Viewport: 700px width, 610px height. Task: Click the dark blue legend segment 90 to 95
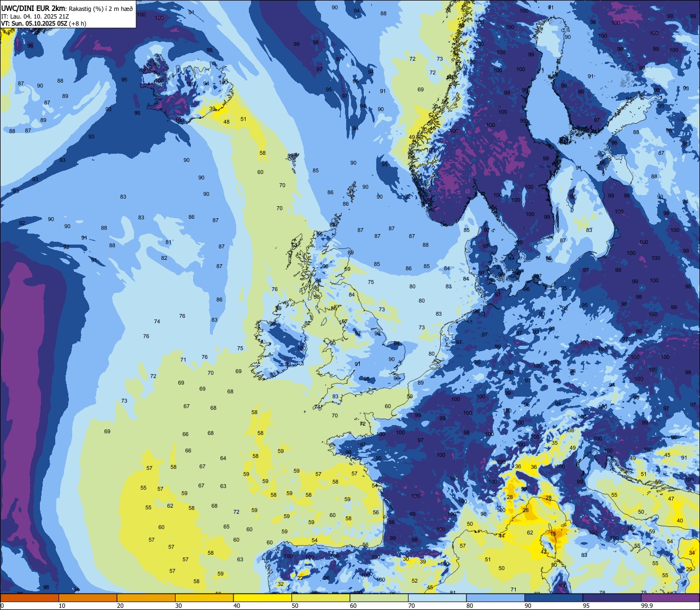pyautogui.click(x=553, y=597)
